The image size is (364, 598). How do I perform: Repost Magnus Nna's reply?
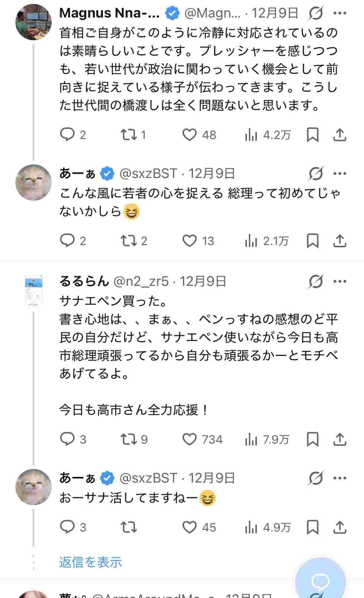coord(129,135)
